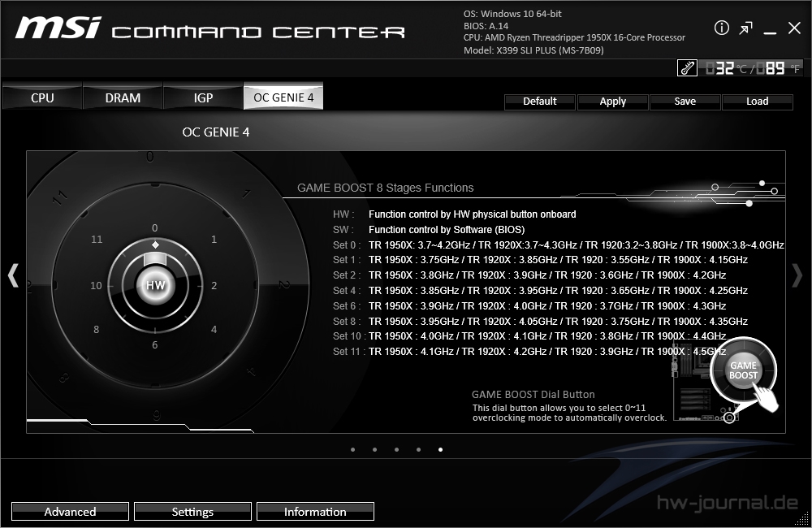This screenshot has width=812, height=528.
Task: Click the Set 11 frequency row
Action: [529, 352]
